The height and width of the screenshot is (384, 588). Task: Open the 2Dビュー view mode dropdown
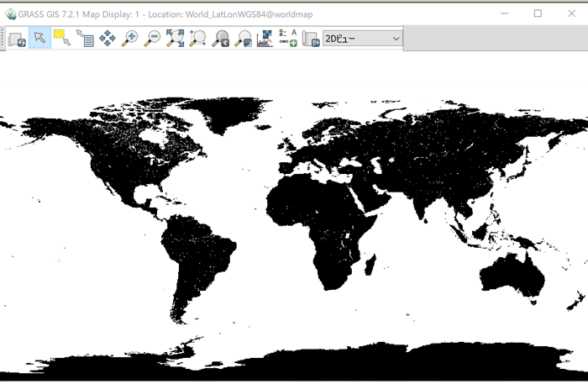(x=363, y=39)
